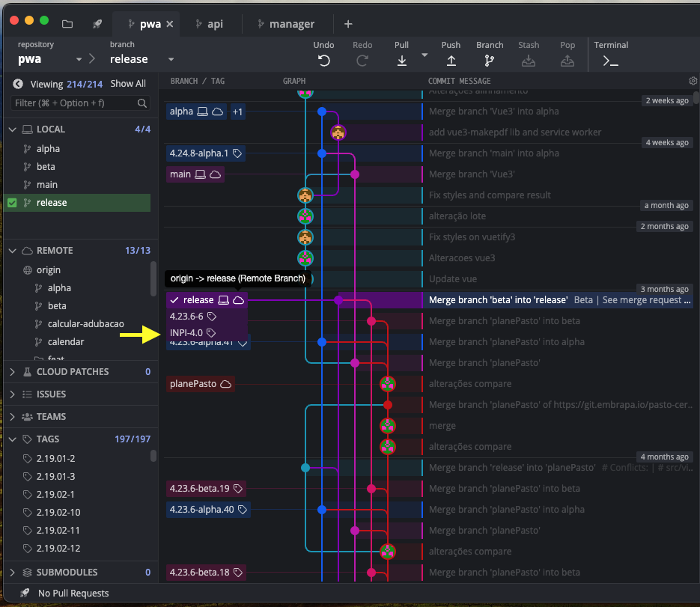700x607 pixels.
Task: Expand the ISSUES section
Action: (x=13, y=394)
